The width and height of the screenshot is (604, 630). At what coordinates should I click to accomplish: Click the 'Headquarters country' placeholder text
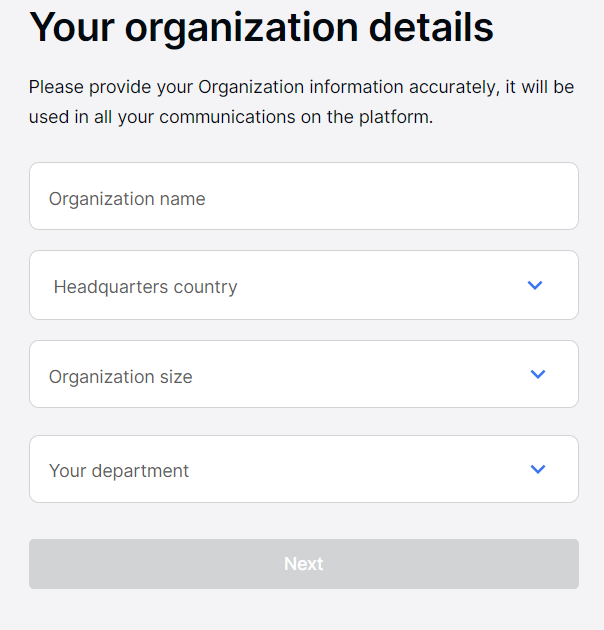coord(145,287)
